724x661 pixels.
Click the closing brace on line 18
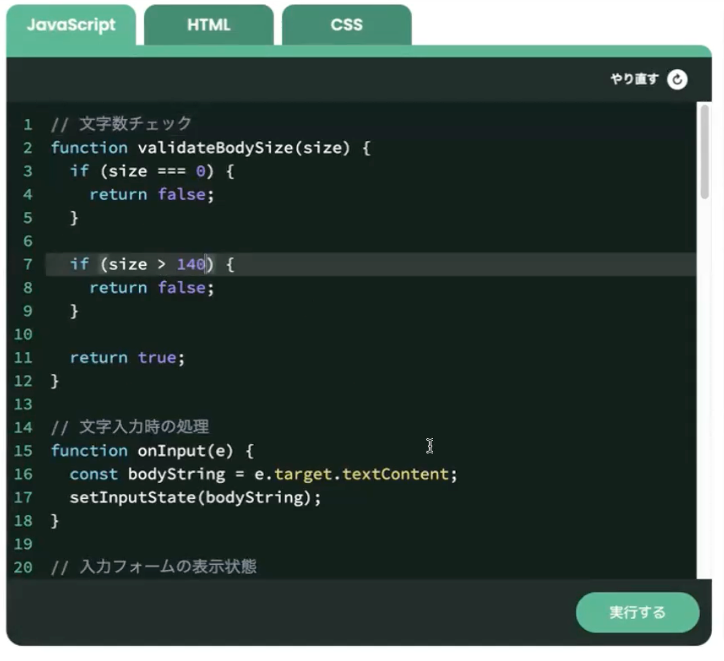pyautogui.click(x=55, y=521)
